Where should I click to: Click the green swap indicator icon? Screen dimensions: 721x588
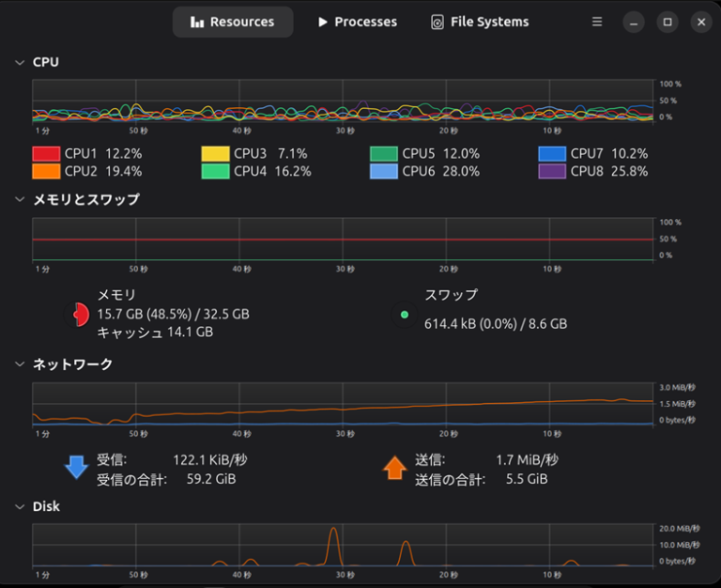click(x=405, y=315)
